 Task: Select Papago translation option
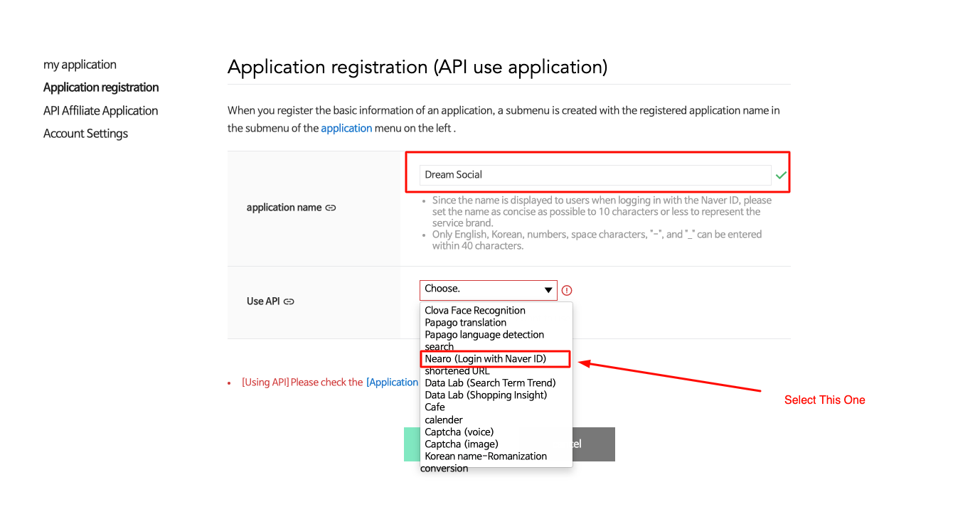496,323
